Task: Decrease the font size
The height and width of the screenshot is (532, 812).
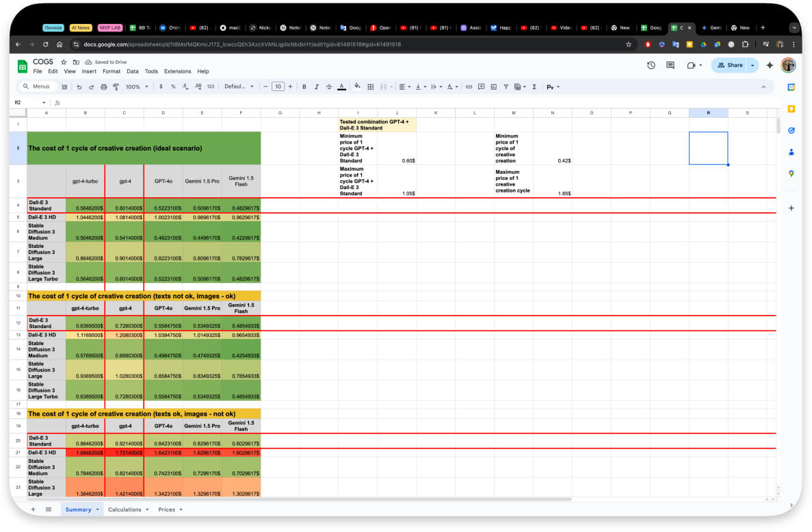Action: point(265,87)
